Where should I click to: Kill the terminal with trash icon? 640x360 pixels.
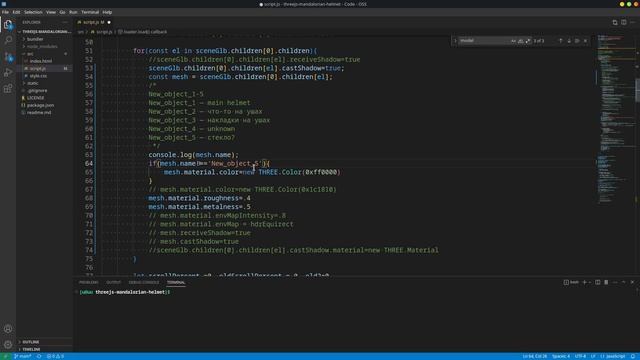coord(606,282)
